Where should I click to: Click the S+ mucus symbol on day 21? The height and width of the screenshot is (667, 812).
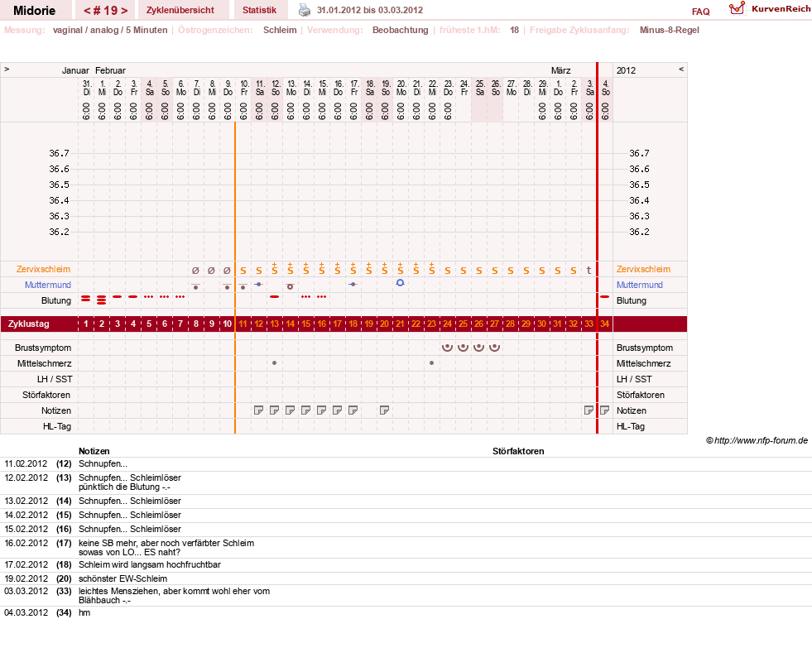pos(400,269)
